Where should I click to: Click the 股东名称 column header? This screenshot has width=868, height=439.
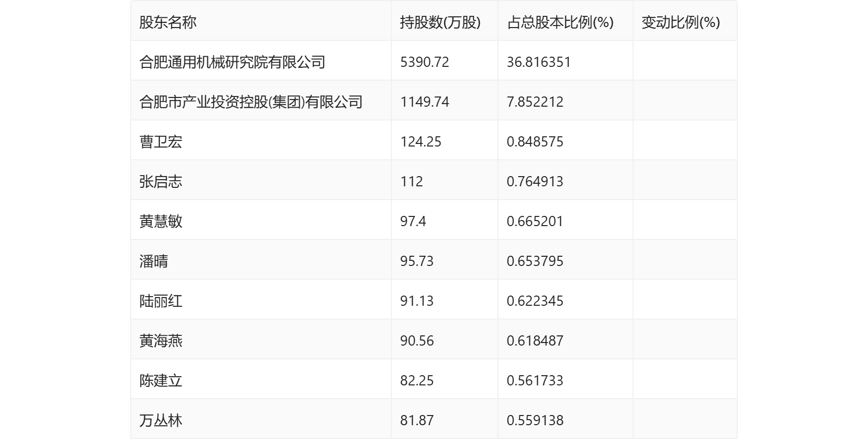[x=168, y=22]
